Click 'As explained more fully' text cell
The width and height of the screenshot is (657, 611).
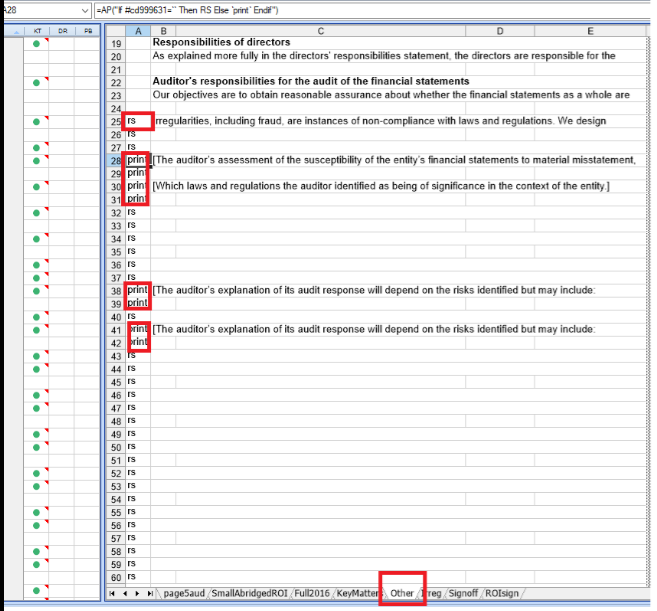click(384, 56)
